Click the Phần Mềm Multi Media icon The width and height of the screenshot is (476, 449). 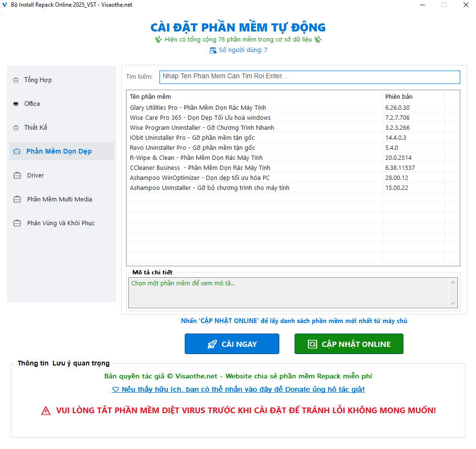[x=17, y=199]
